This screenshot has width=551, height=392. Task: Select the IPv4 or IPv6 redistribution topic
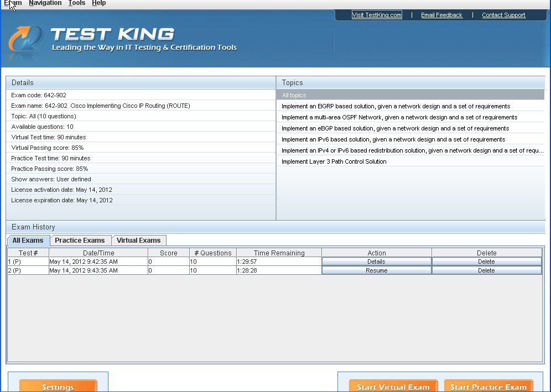tap(410, 150)
